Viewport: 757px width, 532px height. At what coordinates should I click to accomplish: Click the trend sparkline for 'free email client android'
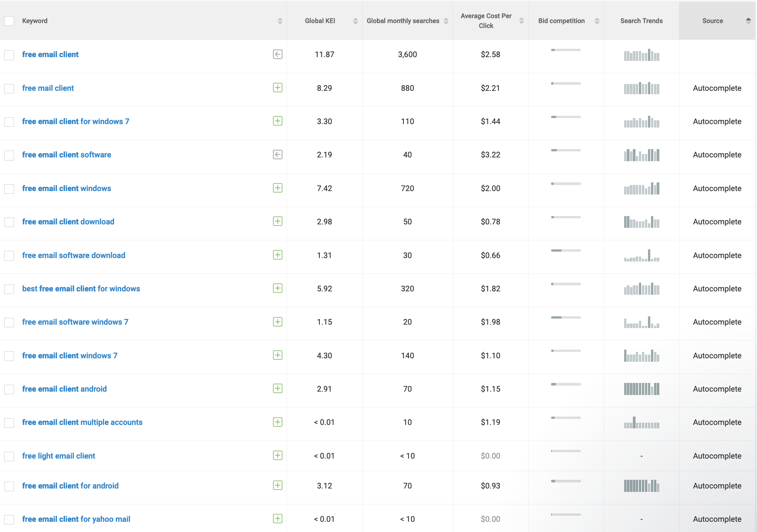tap(641, 389)
